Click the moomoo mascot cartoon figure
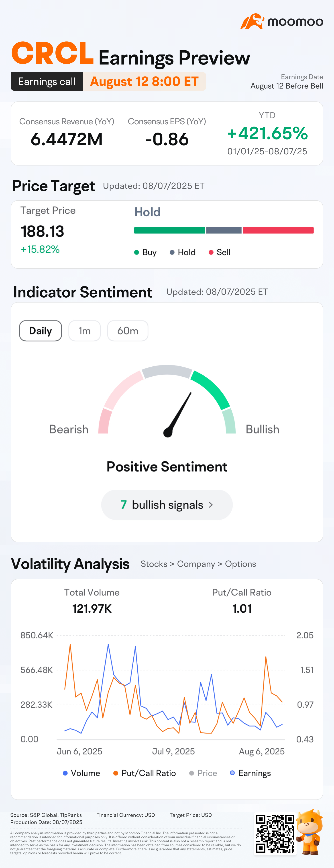The height and width of the screenshot is (868, 334). 310,832
